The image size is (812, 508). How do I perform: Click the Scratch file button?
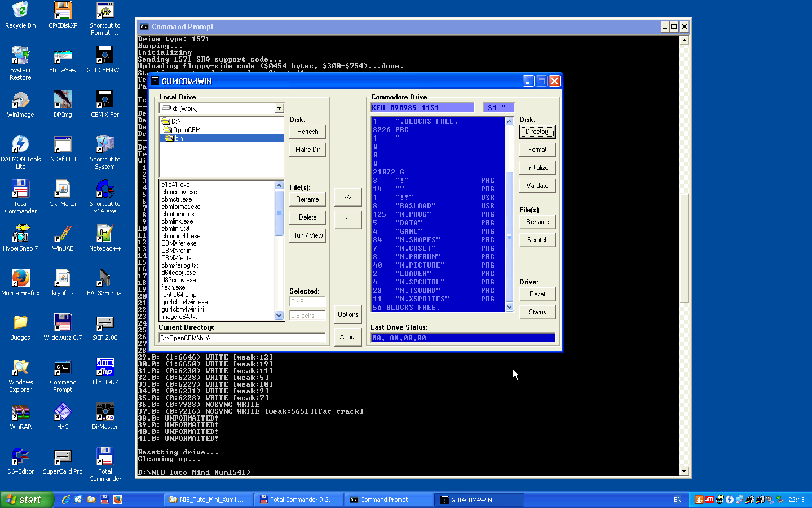(x=537, y=240)
